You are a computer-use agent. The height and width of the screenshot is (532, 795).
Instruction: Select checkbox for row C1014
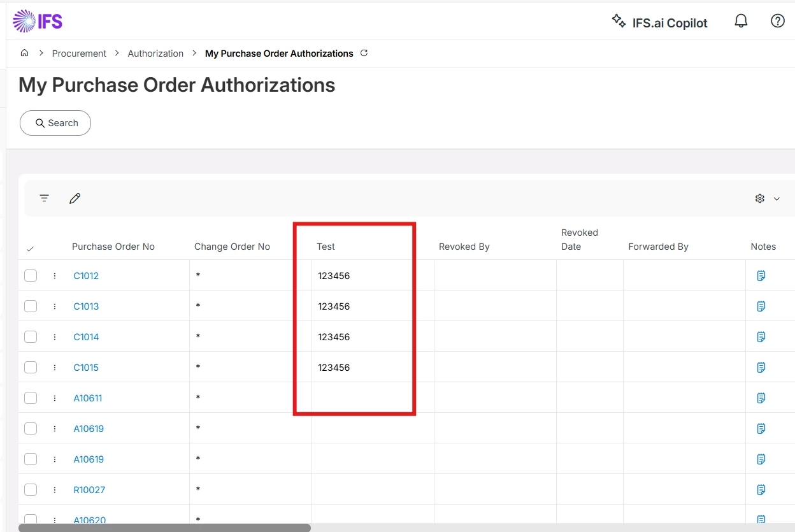[31, 337]
